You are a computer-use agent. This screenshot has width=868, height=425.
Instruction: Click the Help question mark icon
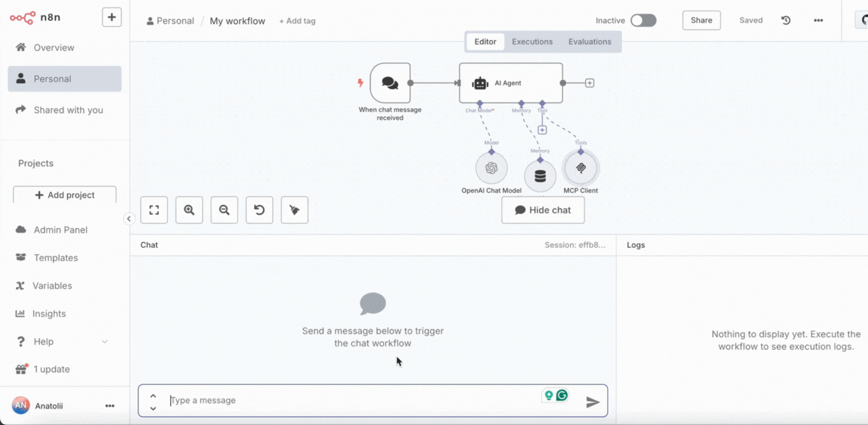[21, 341]
